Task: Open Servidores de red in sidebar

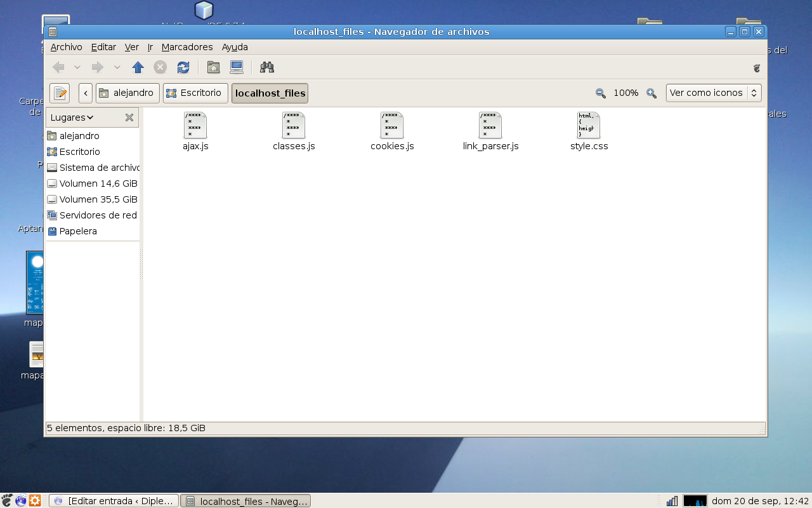Action: pos(93,215)
